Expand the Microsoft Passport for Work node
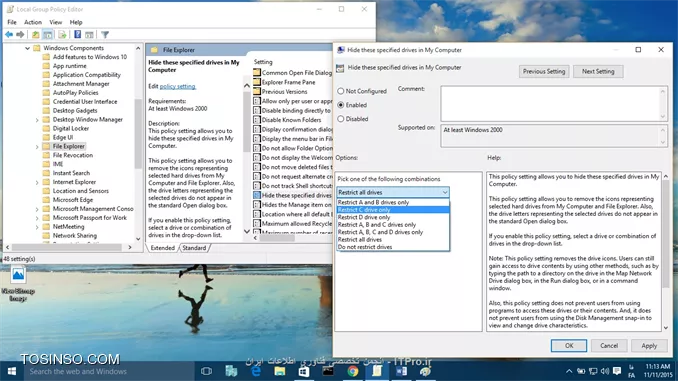This screenshot has width=678, height=381. pos(37,218)
